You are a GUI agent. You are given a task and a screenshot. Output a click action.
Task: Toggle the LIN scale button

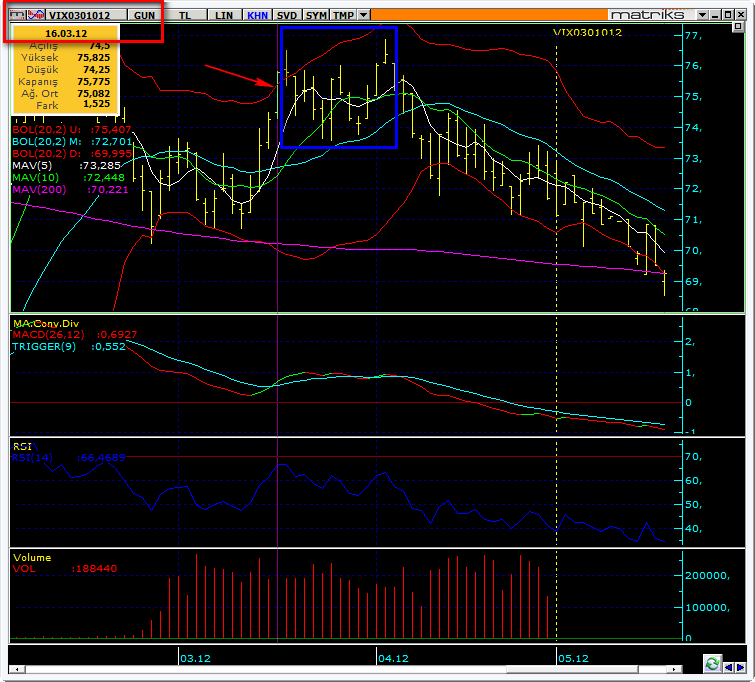(x=224, y=15)
